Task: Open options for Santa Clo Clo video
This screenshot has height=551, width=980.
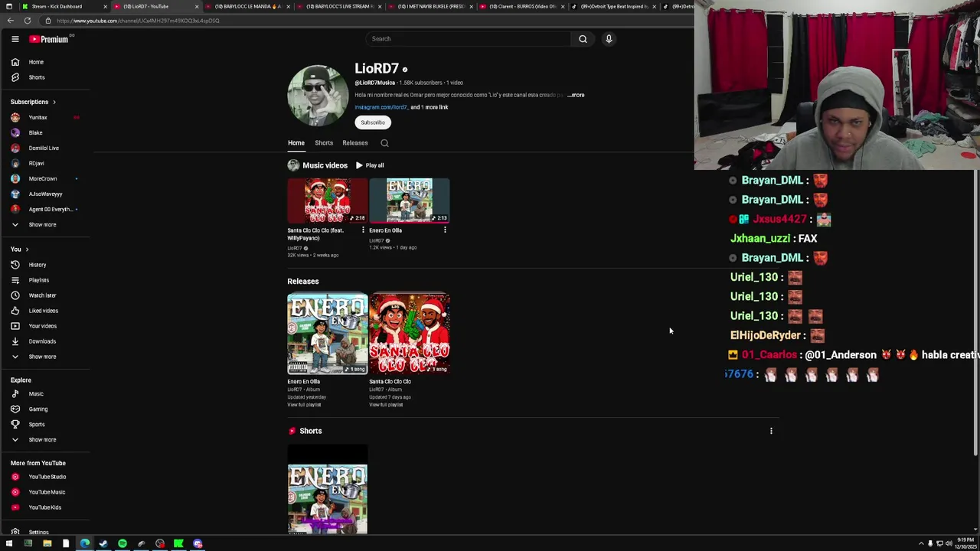Action: (x=363, y=230)
